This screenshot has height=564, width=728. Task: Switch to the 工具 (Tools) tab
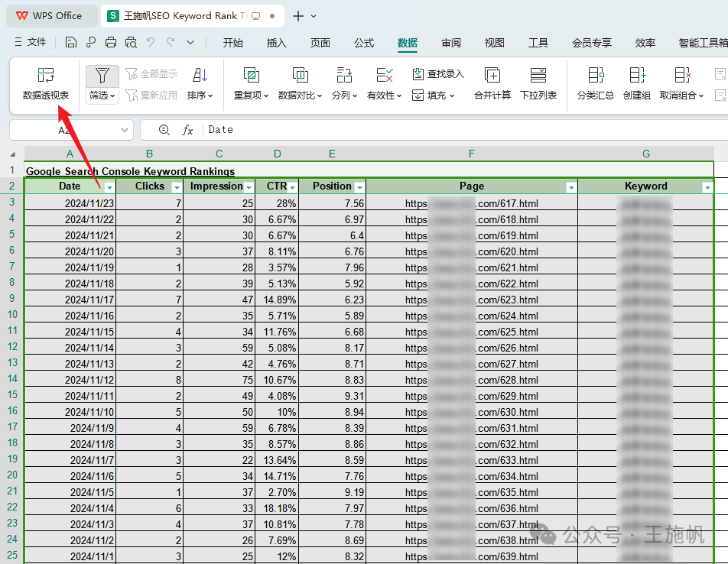(538, 43)
